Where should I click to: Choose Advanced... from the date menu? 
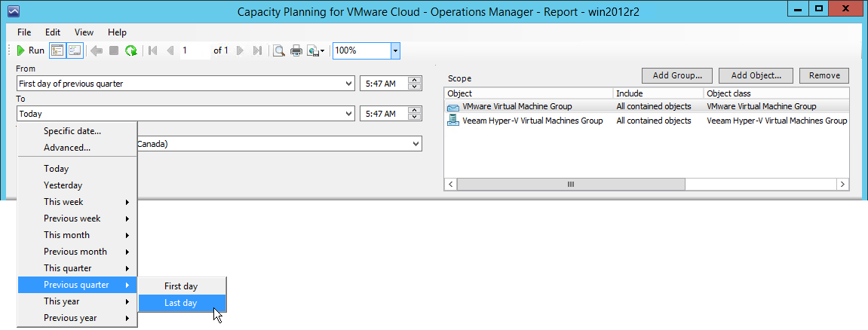[x=78, y=148]
